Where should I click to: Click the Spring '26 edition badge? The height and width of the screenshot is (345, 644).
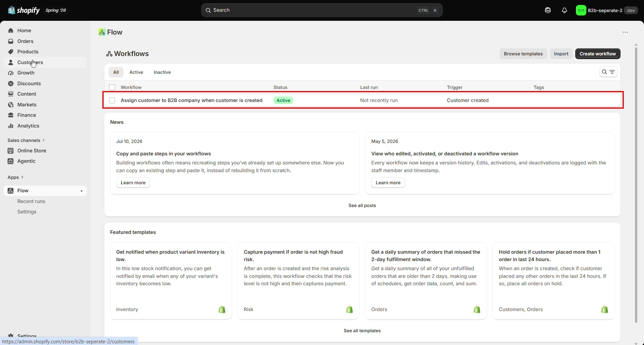(56, 10)
